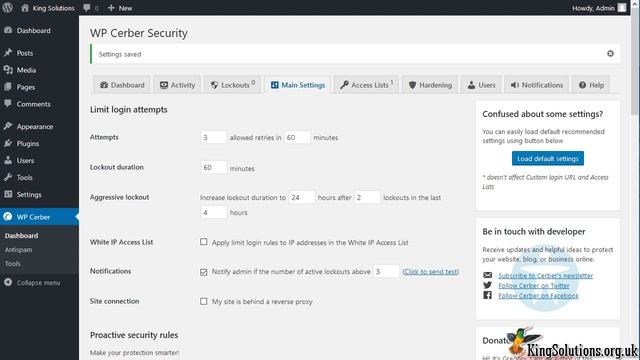This screenshot has height=360, width=640.
Task: Dismiss the Settings saved notice
Action: pos(610,53)
